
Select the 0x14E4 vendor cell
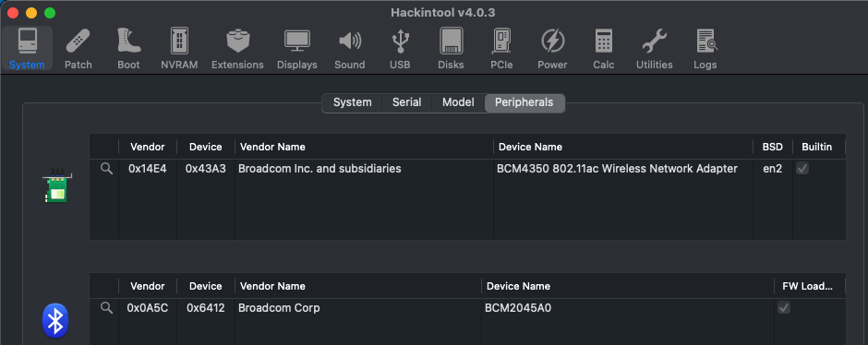(147, 169)
